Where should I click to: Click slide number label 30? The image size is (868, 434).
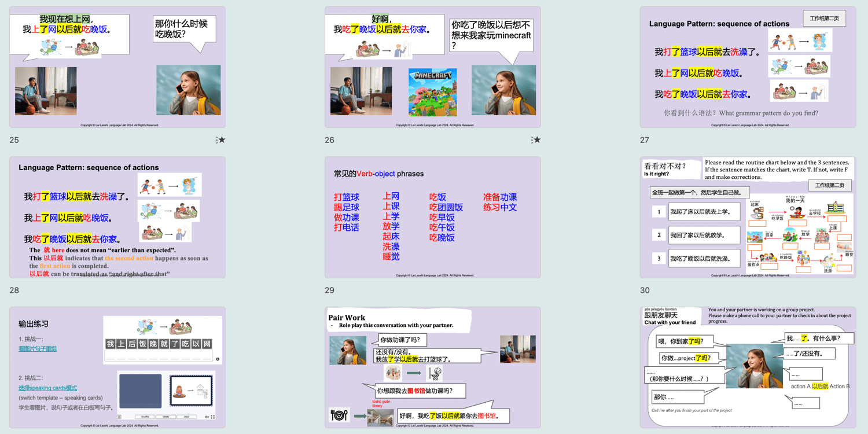[x=645, y=290]
